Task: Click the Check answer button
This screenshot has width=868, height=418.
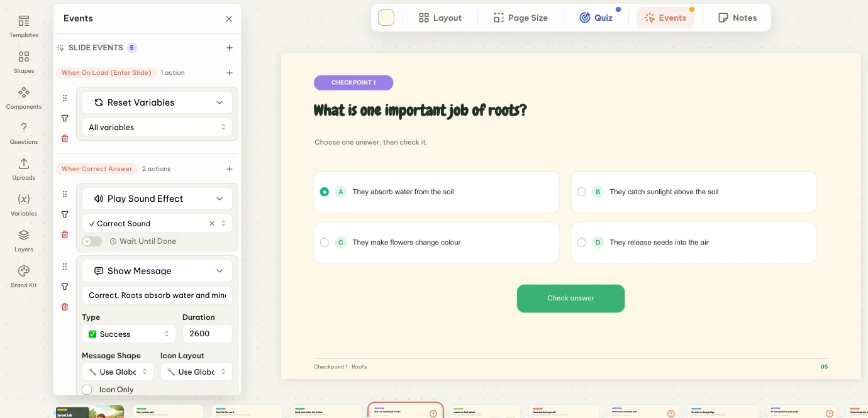Action: point(570,299)
